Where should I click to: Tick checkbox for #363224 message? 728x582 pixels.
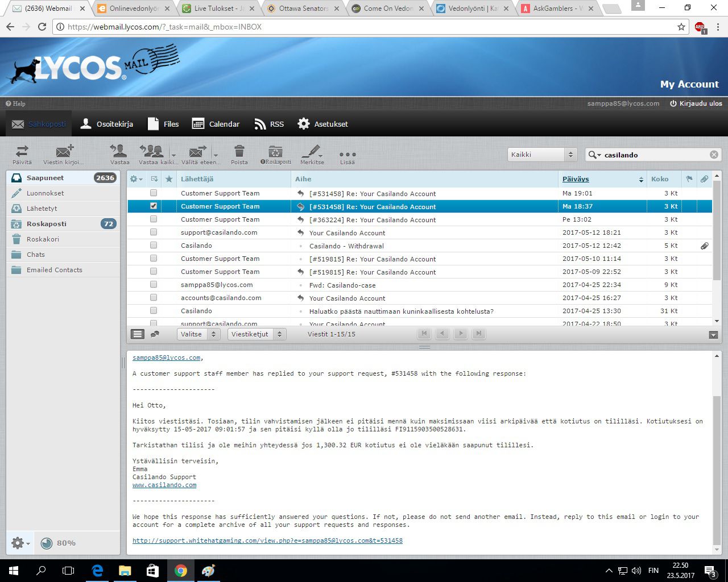pos(154,219)
